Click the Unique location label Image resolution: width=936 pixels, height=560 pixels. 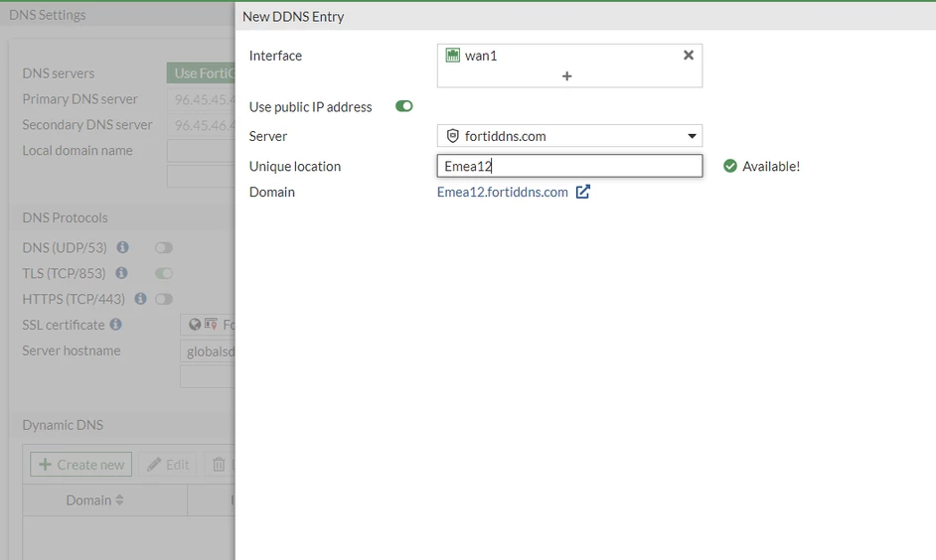(x=295, y=167)
